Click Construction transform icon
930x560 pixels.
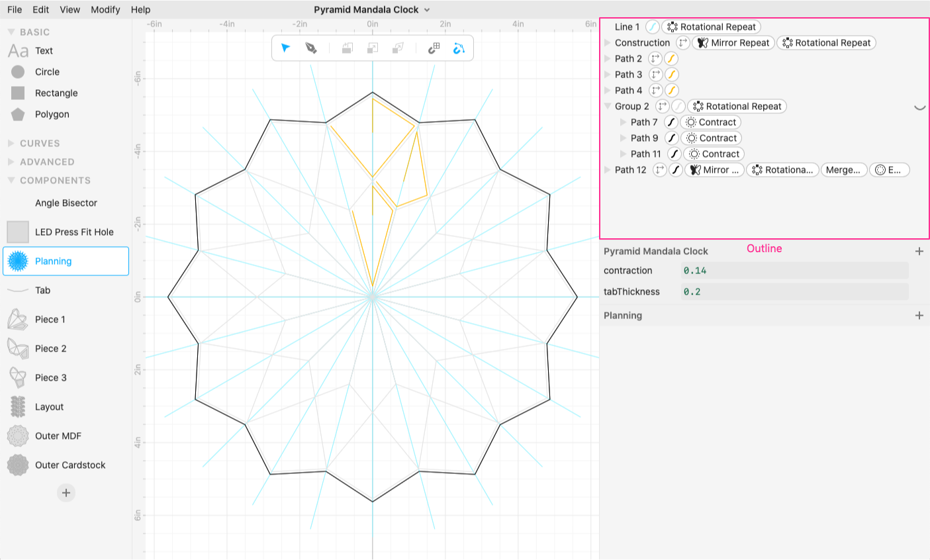[682, 42]
